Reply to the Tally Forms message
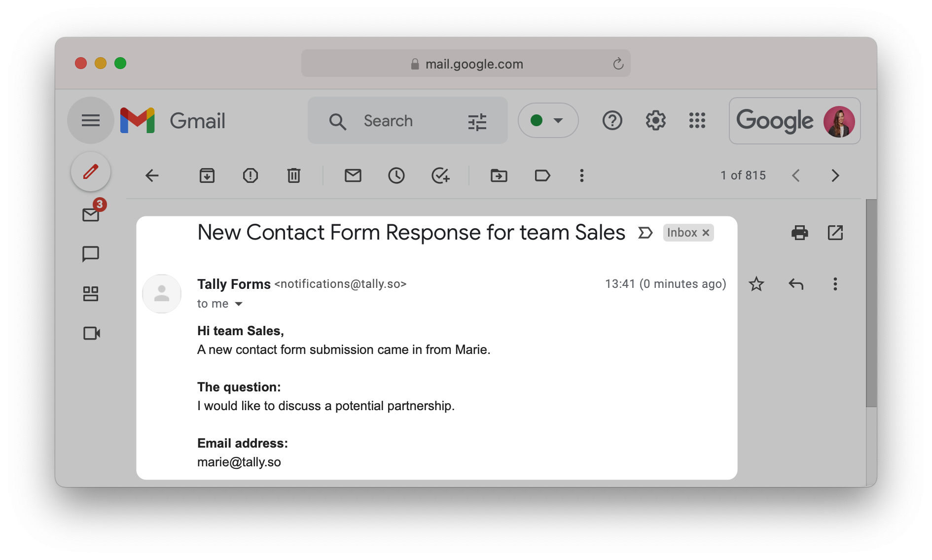The width and height of the screenshot is (932, 560). point(796,284)
